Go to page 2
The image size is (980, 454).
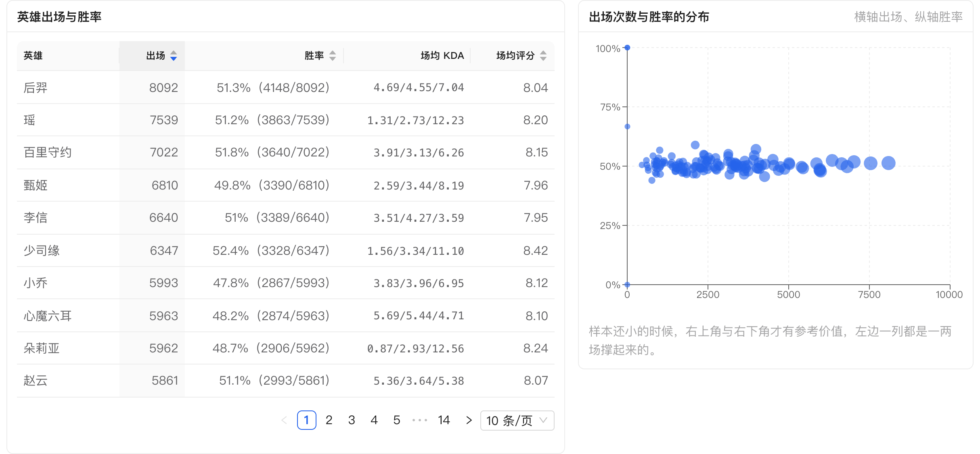tap(329, 421)
